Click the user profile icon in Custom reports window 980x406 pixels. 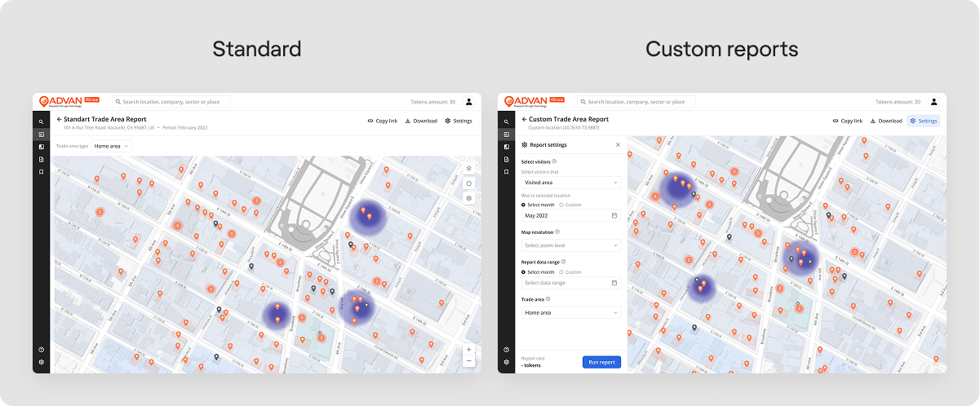tap(934, 102)
